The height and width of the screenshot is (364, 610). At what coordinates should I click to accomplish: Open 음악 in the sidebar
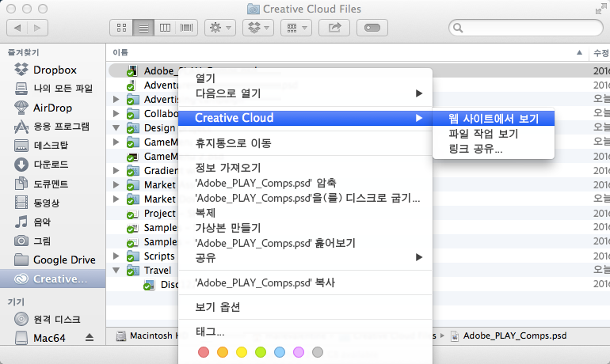pyautogui.click(x=32, y=222)
